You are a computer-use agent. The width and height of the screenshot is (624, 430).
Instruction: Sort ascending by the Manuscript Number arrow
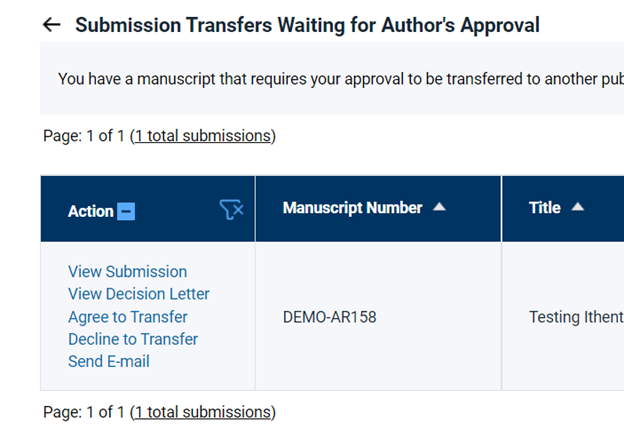click(439, 207)
